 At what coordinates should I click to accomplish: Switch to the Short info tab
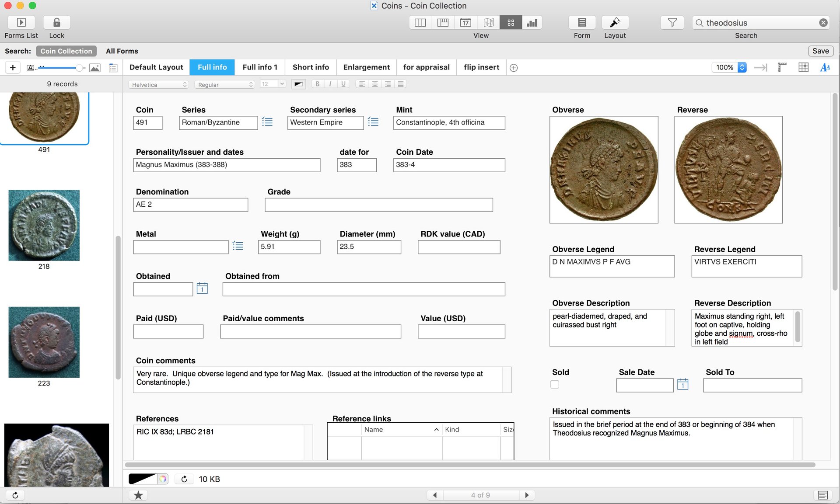[311, 67]
